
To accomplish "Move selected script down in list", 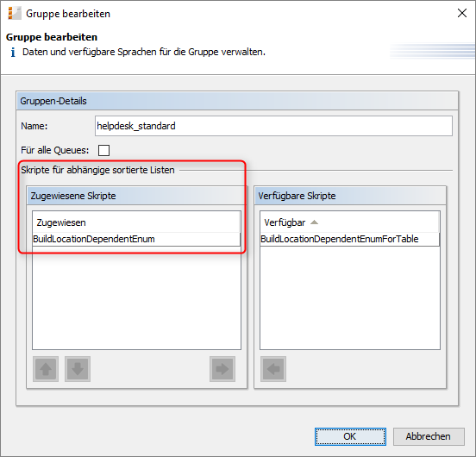I will pyautogui.click(x=78, y=369).
